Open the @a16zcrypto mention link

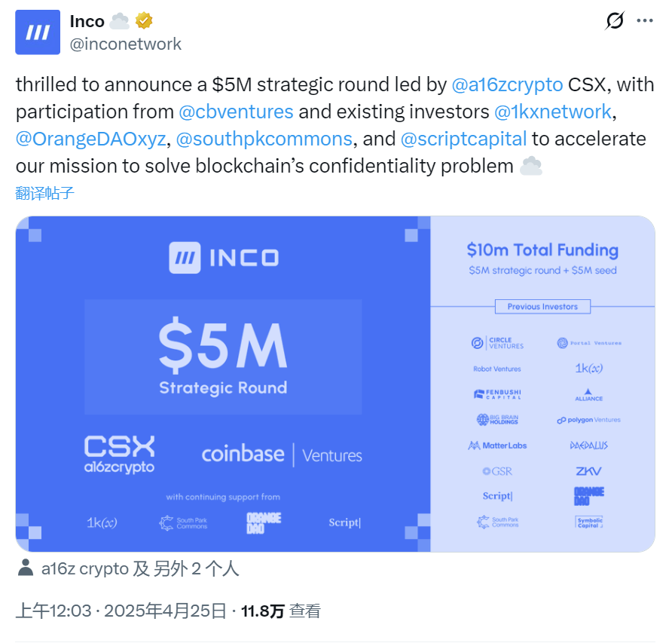tap(506, 84)
